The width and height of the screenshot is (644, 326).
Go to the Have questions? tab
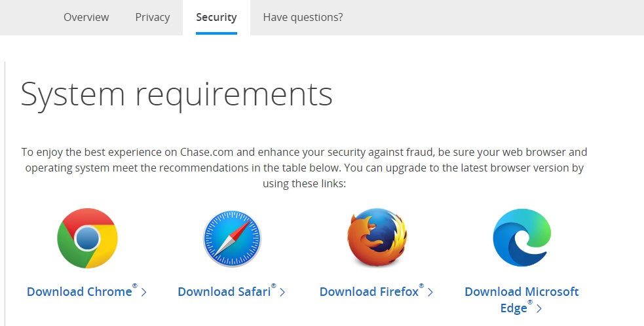(x=303, y=17)
